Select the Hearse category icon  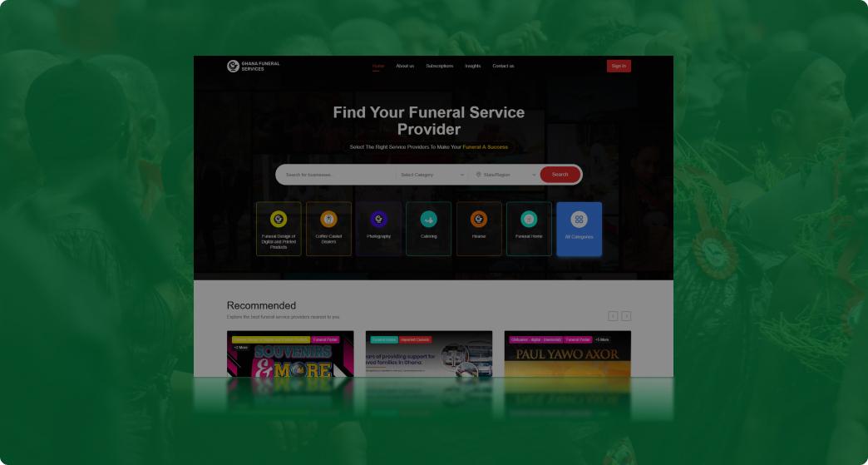[479, 220]
